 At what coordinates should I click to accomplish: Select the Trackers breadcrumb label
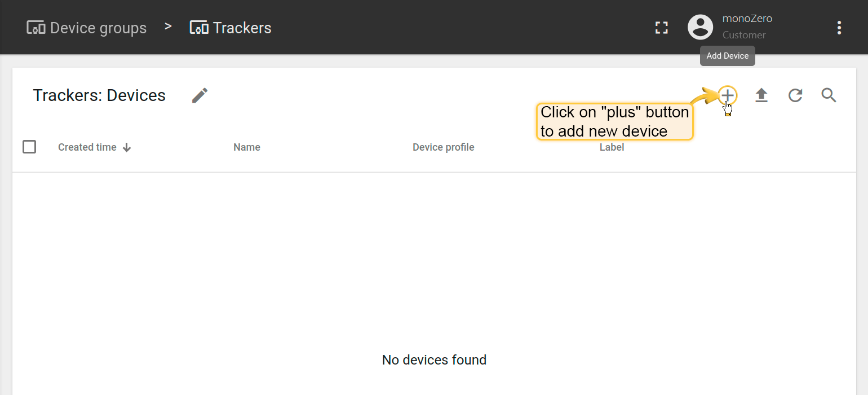pos(242,28)
